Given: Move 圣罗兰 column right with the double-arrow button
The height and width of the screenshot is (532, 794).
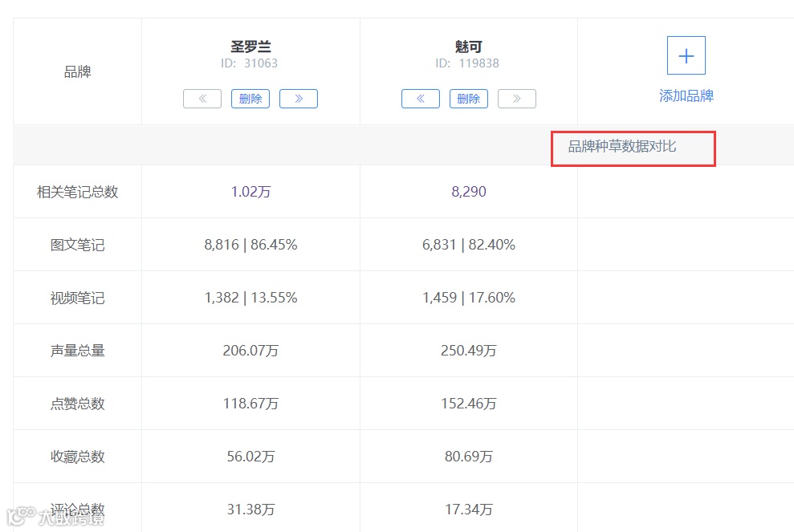Looking at the screenshot, I should pyautogui.click(x=299, y=99).
